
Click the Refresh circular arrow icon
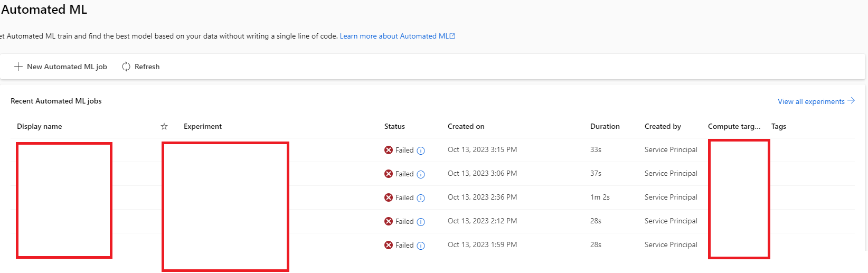click(126, 67)
